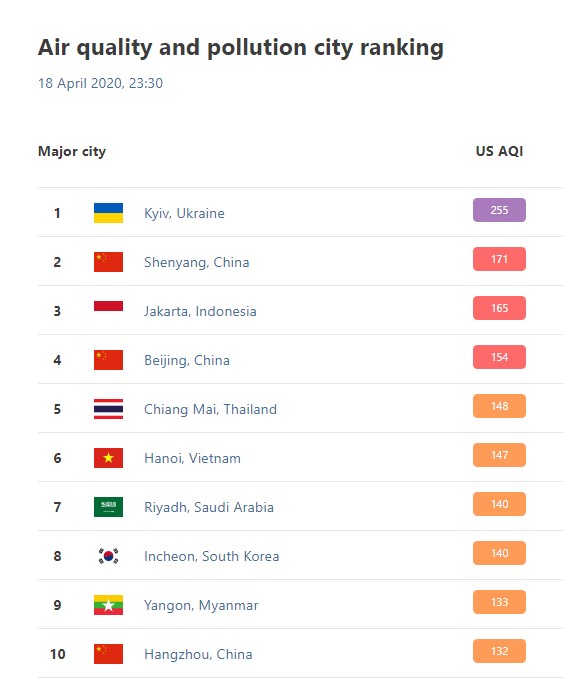Click the Vietnam flag icon
Viewport: 563px width, 682px height.
coord(108,458)
